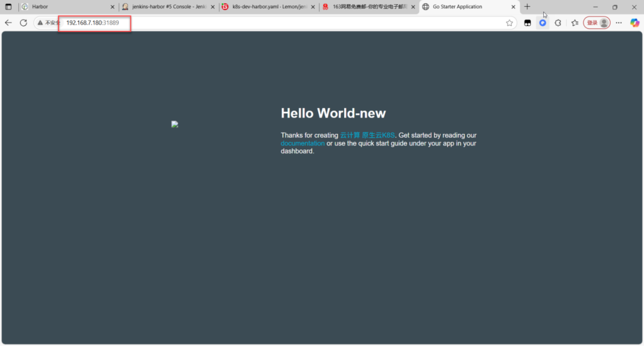
Task: Switch to k8s-dev-harbor.yaml tab
Action: tap(267, 7)
